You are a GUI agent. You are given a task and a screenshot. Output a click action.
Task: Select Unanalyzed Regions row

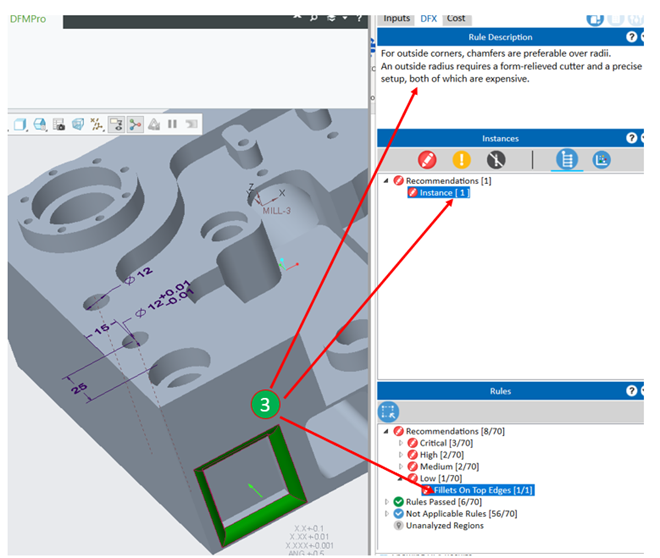click(439, 525)
